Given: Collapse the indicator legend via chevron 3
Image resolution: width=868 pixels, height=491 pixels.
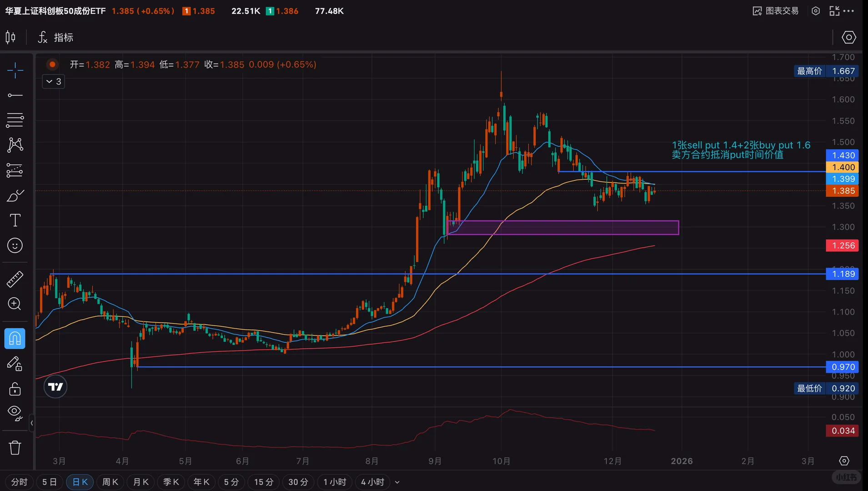Looking at the screenshot, I should click(53, 81).
